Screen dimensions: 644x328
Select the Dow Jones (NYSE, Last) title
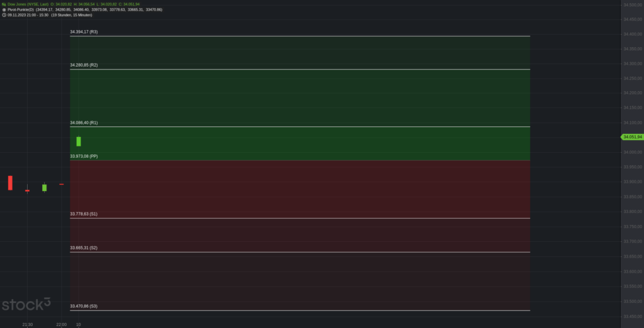click(x=28, y=4)
